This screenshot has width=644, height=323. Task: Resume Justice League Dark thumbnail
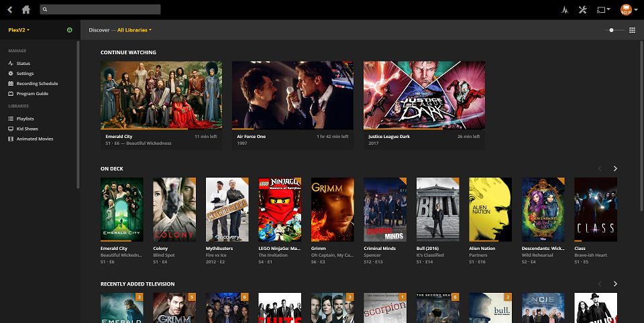coord(424,95)
